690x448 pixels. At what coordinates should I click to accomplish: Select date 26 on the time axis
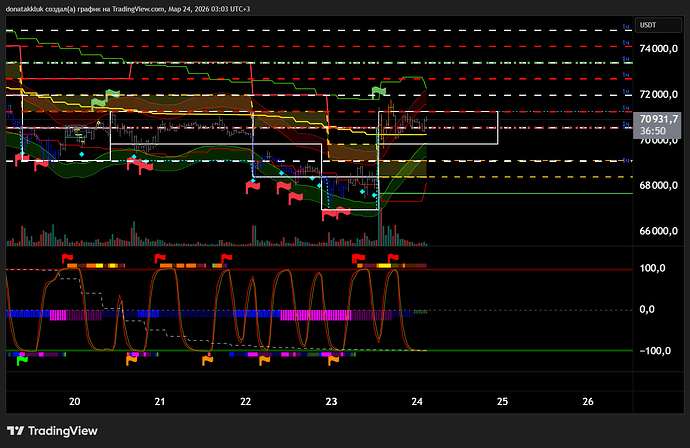[x=588, y=401]
